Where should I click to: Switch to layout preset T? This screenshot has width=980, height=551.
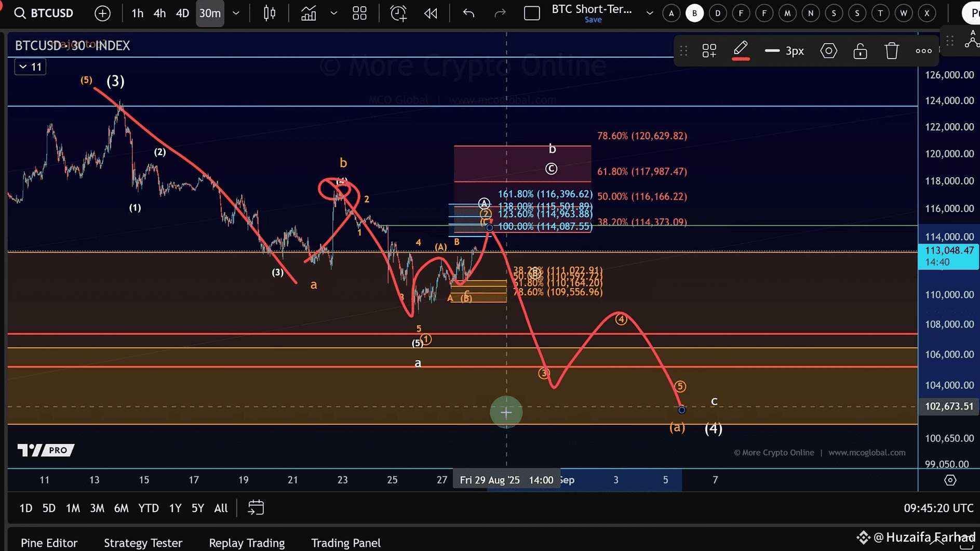pos(880,14)
